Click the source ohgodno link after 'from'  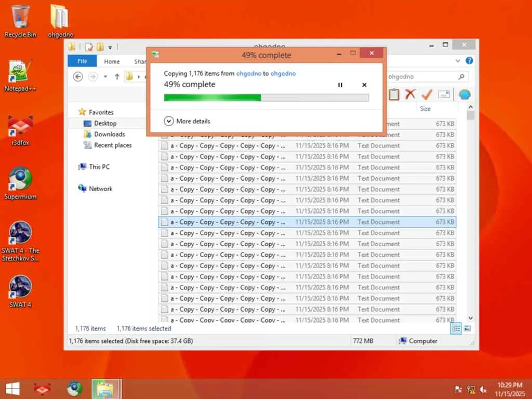pos(249,73)
